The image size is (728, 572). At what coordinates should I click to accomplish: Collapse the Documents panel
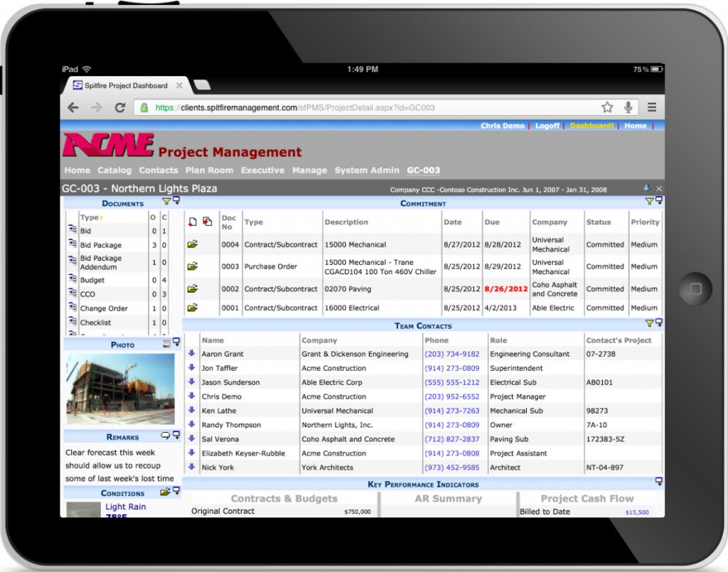[x=176, y=201]
